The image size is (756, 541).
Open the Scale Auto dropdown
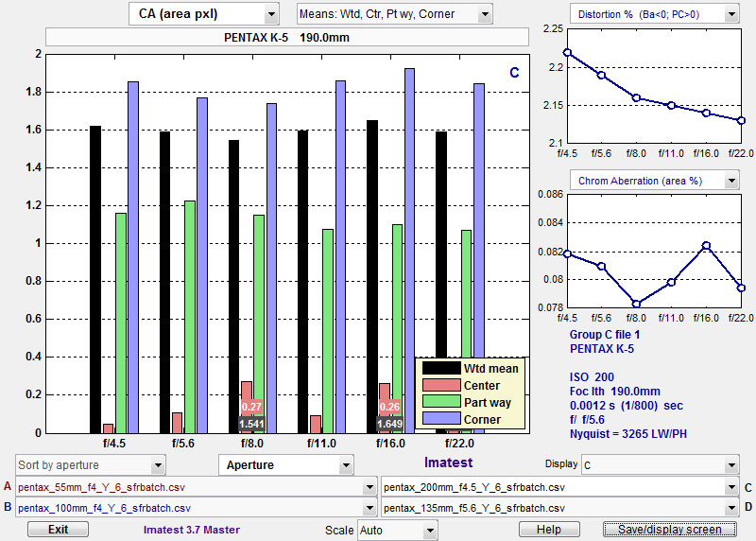tap(397, 531)
